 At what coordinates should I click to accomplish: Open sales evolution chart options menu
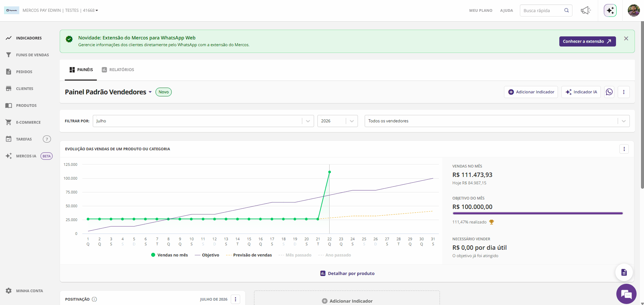(624, 149)
